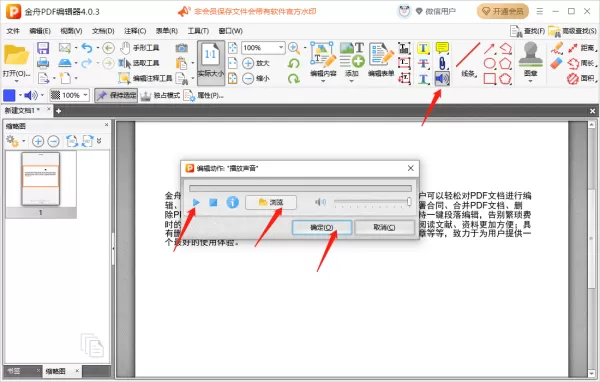Screen dimensions: 600x382
Task: Click the 面积 area measuring tool
Action: (x=582, y=79)
